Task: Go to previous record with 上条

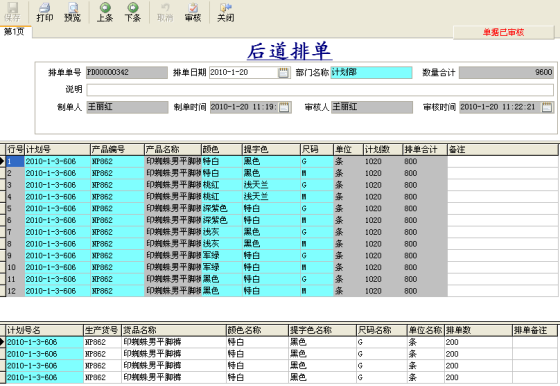Action: [x=105, y=12]
